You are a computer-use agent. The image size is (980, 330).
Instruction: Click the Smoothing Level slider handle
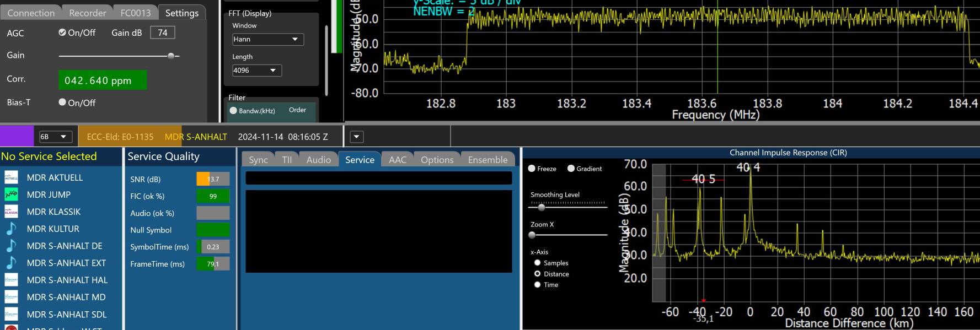coord(542,207)
